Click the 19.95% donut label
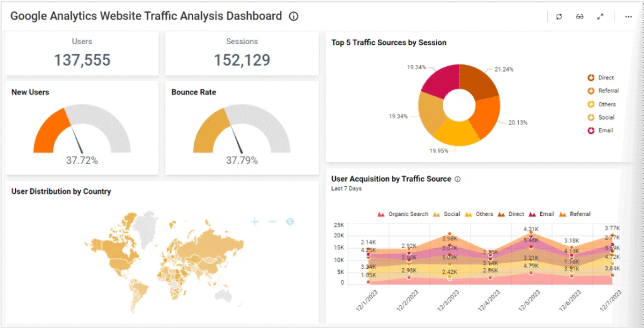The image size is (644, 328). 439,151
